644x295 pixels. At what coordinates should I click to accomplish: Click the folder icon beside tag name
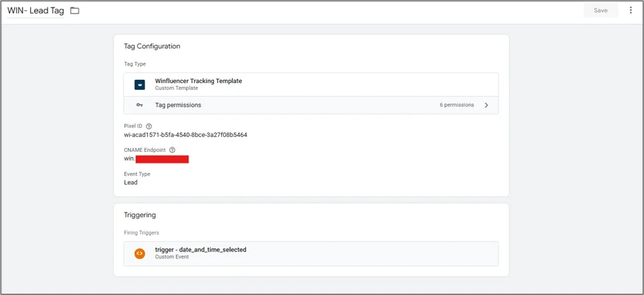point(75,11)
